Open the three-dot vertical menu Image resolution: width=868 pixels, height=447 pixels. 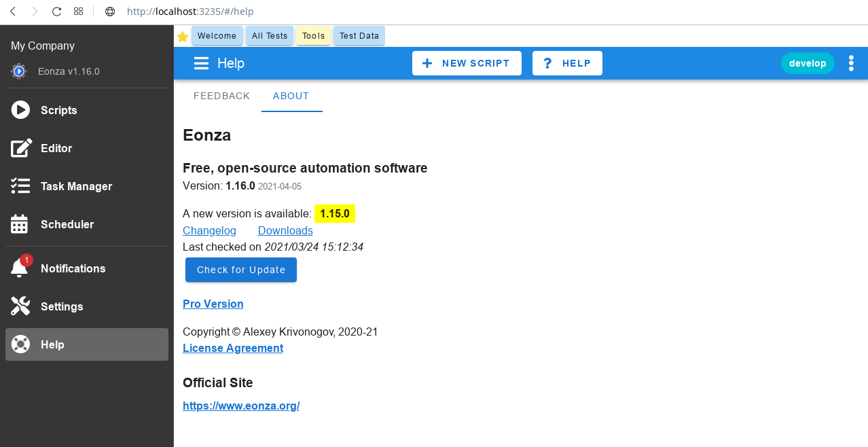click(x=851, y=63)
